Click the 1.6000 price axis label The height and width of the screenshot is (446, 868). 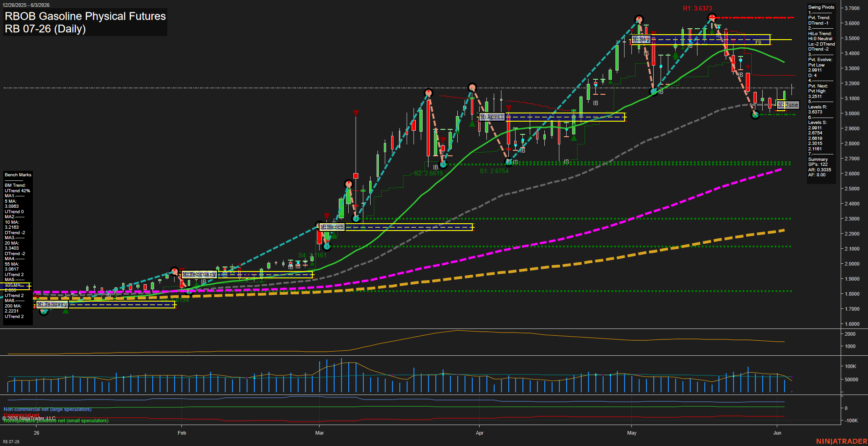coord(852,324)
